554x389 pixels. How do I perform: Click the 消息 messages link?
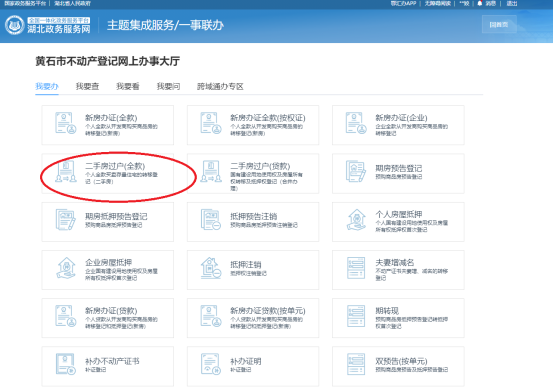coord(491,4)
